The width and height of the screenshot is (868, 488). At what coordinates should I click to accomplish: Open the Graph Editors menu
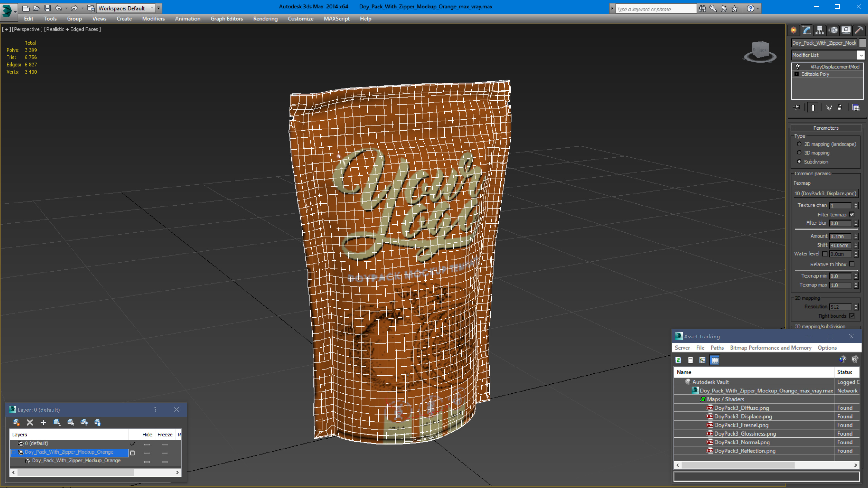click(227, 19)
